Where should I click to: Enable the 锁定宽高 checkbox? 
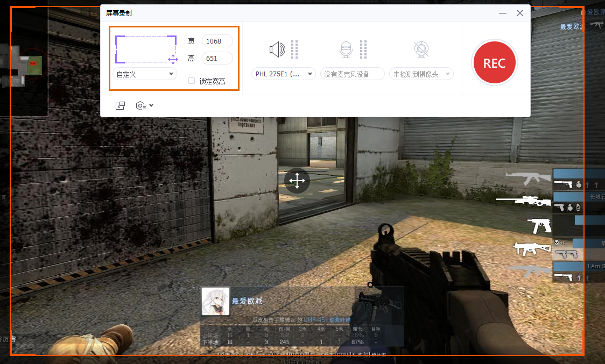point(192,81)
